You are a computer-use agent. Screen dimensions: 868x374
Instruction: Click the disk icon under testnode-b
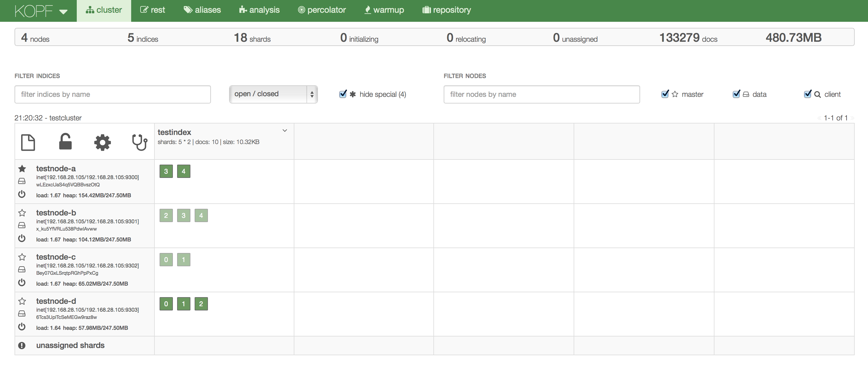tap(22, 225)
